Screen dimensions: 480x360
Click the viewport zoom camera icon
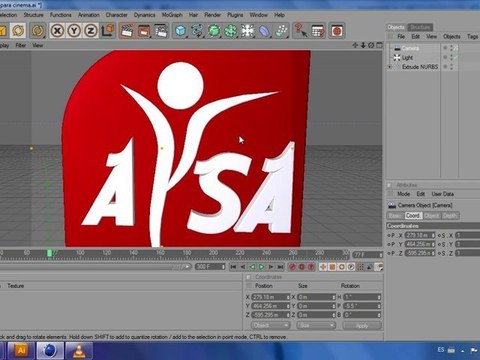(363, 45)
